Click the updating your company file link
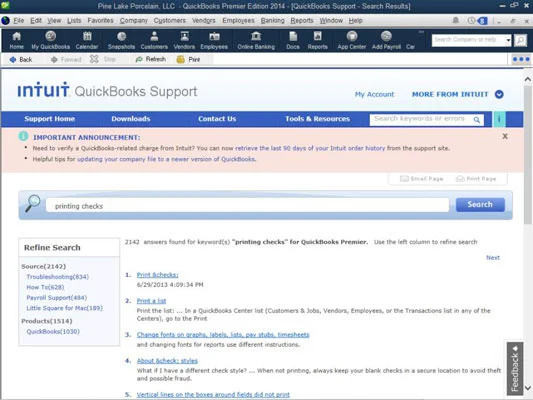 click(x=167, y=159)
